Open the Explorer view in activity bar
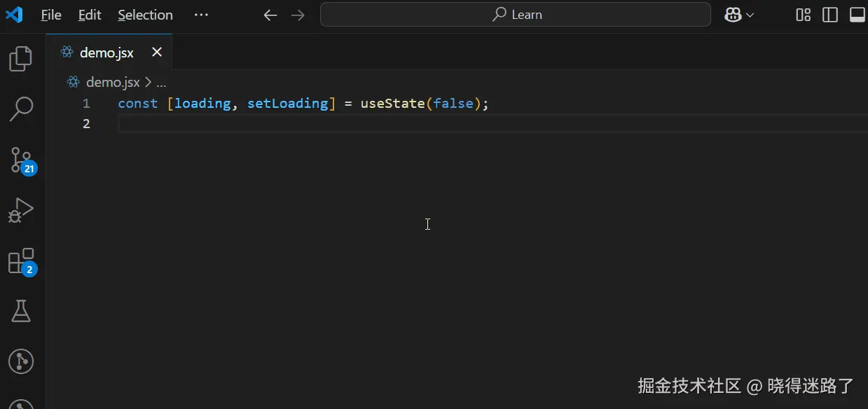This screenshot has height=409, width=868. [x=21, y=59]
